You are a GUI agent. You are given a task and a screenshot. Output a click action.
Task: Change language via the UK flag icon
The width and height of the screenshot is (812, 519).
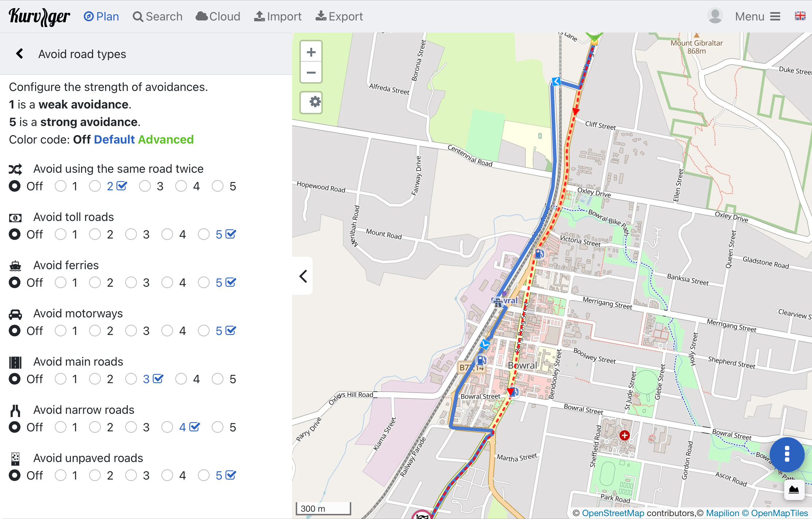800,16
